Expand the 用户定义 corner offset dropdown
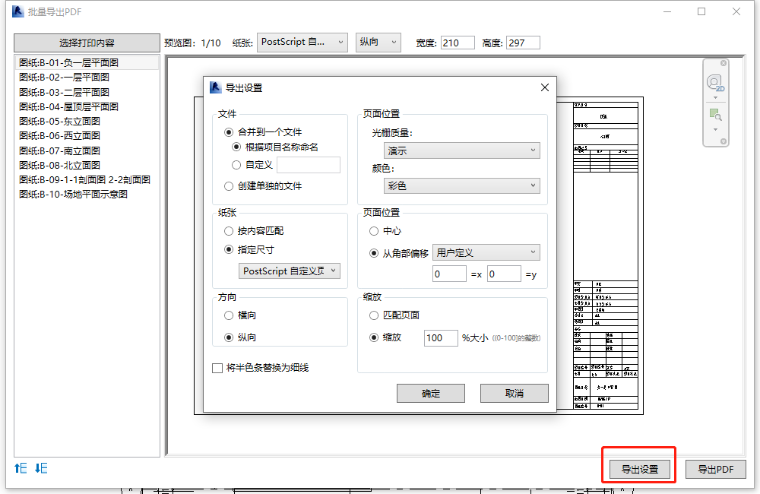The width and height of the screenshot is (760, 494). pos(485,253)
